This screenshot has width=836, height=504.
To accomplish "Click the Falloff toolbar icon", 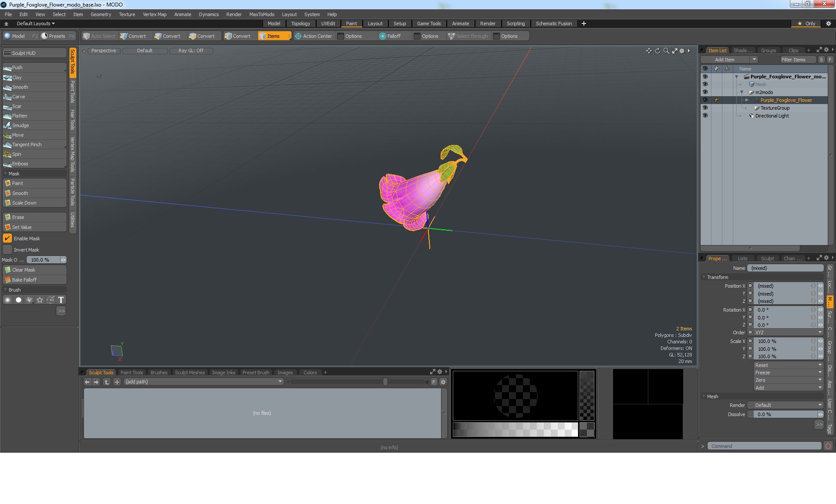I will (x=383, y=36).
